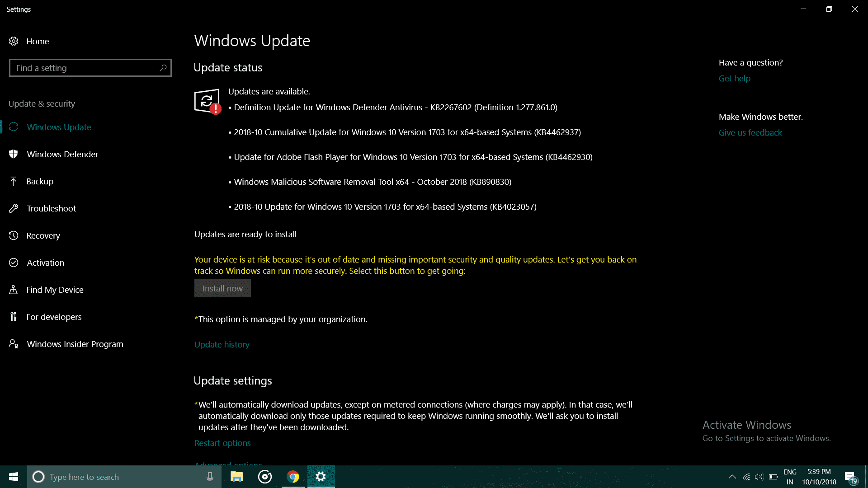Screen dimensions: 868x488
Task: Click the Activation checkmark circle icon
Action: [x=14, y=263]
